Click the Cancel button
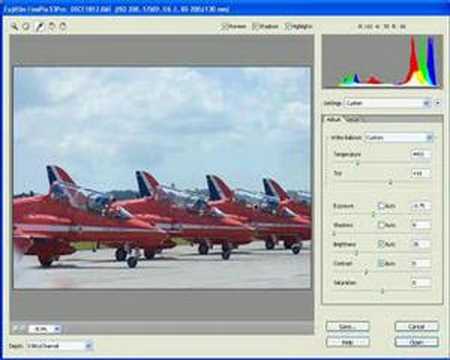The image size is (450, 360). [416, 326]
